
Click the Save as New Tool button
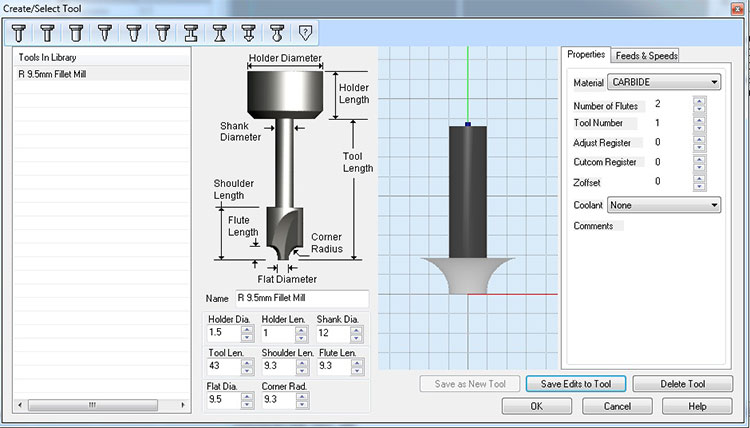(470, 384)
